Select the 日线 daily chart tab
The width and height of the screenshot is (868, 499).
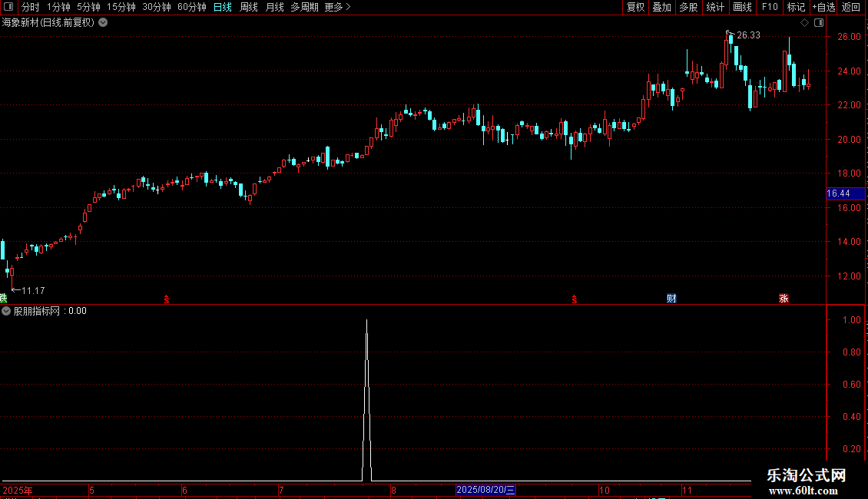tap(223, 7)
